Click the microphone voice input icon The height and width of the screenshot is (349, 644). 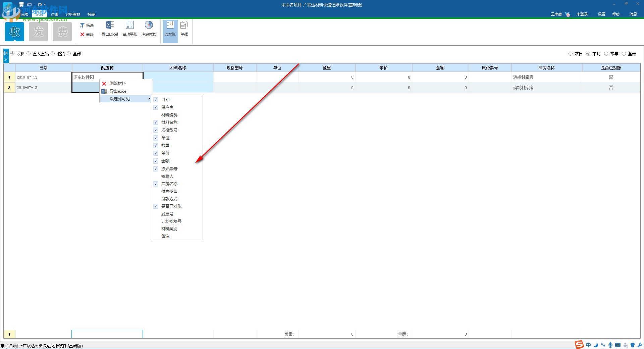[610, 345]
